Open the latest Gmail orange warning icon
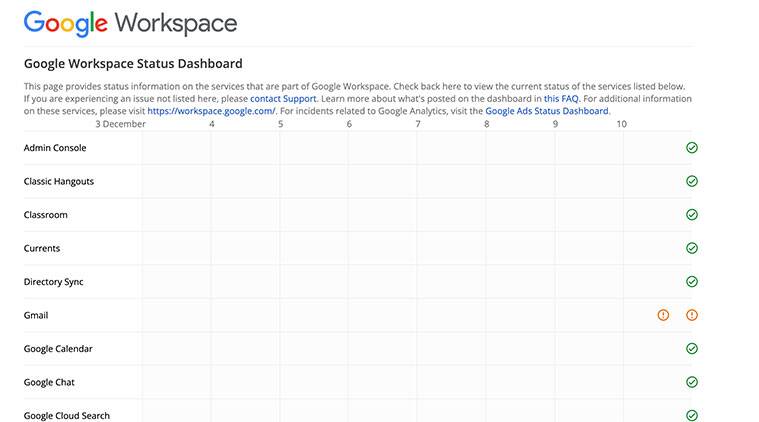The width and height of the screenshot is (759, 422). (692, 315)
